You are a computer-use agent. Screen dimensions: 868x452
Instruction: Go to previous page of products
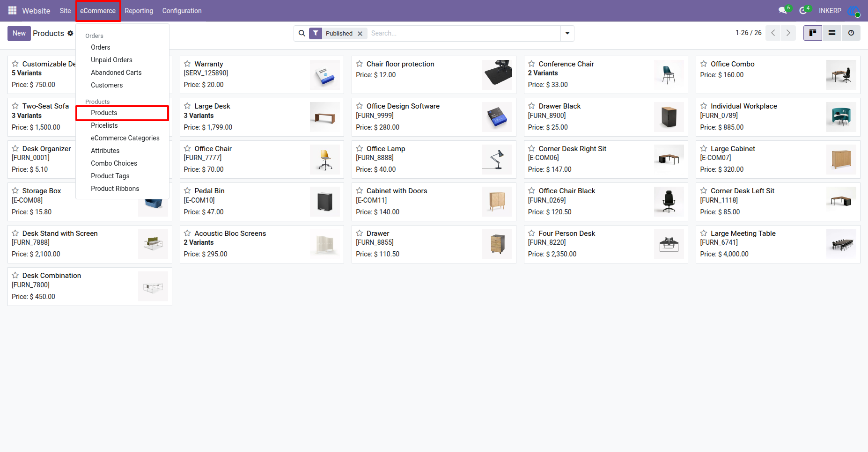point(773,33)
